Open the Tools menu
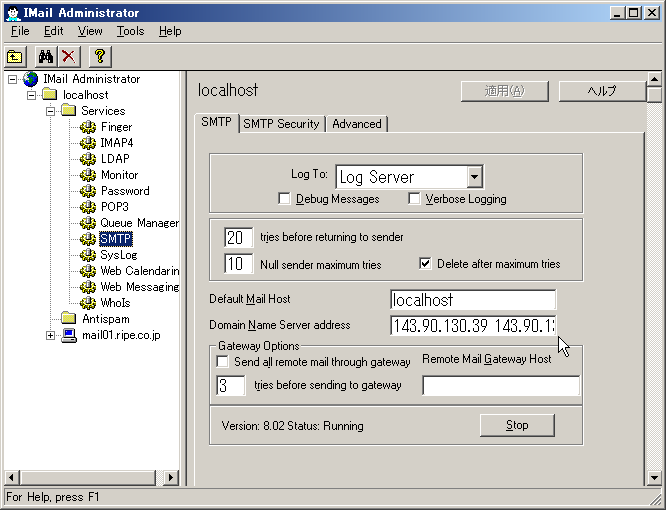The height and width of the screenshot is (510, 666). pyautogui.click(x=130, y=31)
